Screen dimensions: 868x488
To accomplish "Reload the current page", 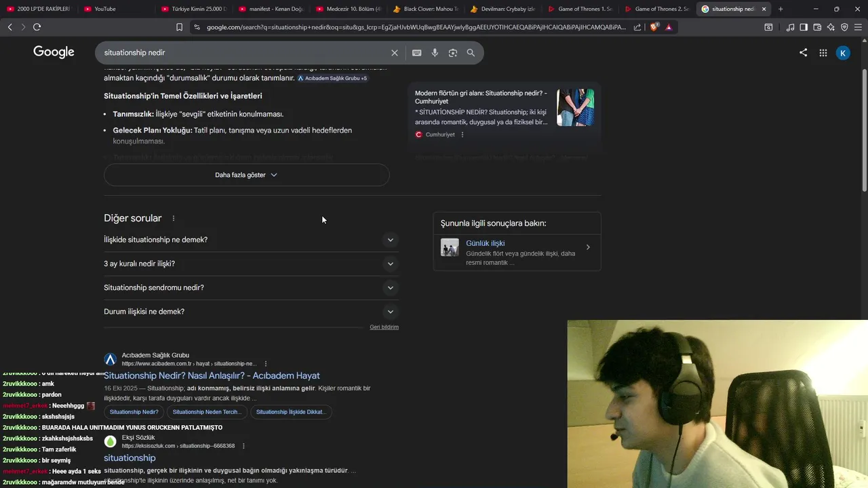I will click(37, 27).
